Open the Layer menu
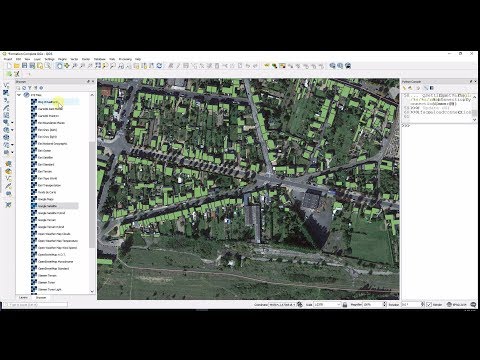Image resolution: width=480 pixels, height=360 pixels. point(37,59)
